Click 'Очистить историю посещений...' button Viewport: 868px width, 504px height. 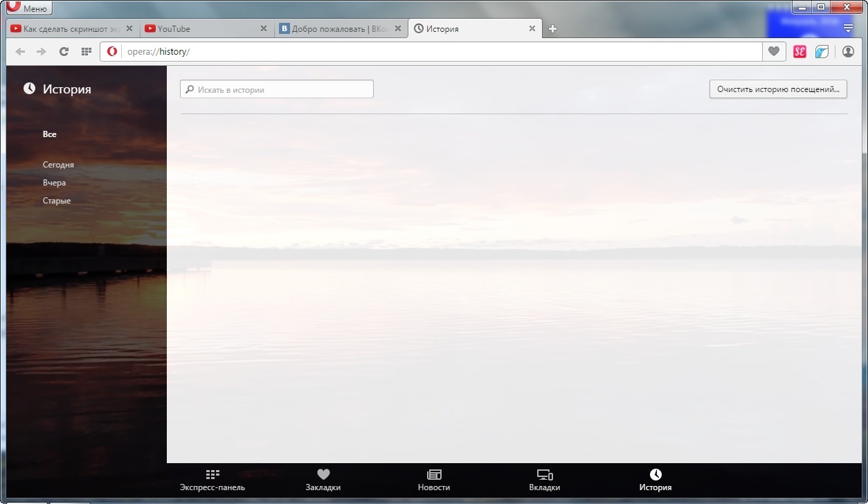pyautogui.click(x=778, y=89)
